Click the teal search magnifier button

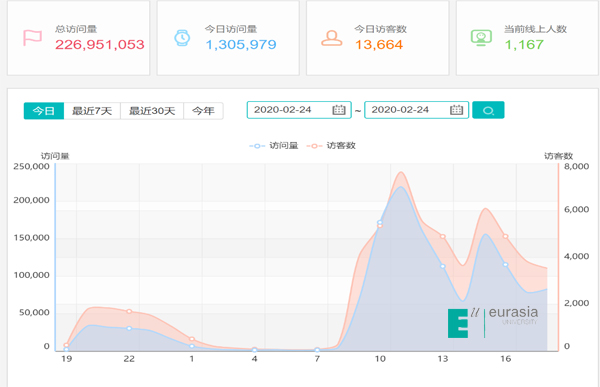click(488, 110)
